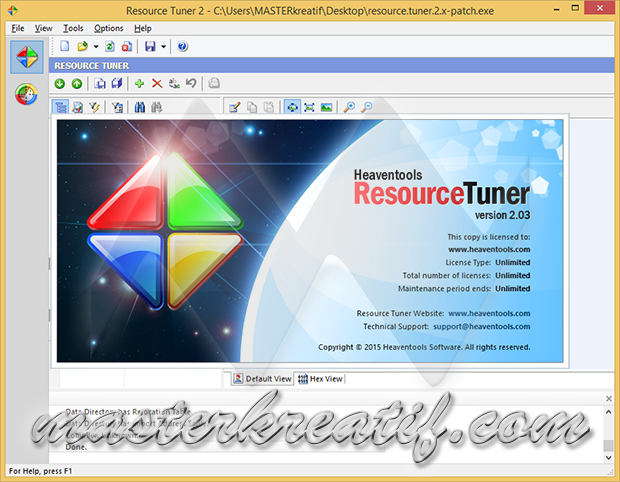This screenshot has width=620, height=482.
Task: Click the RESOURCE TUNER header bar
Action: point(331,66)
